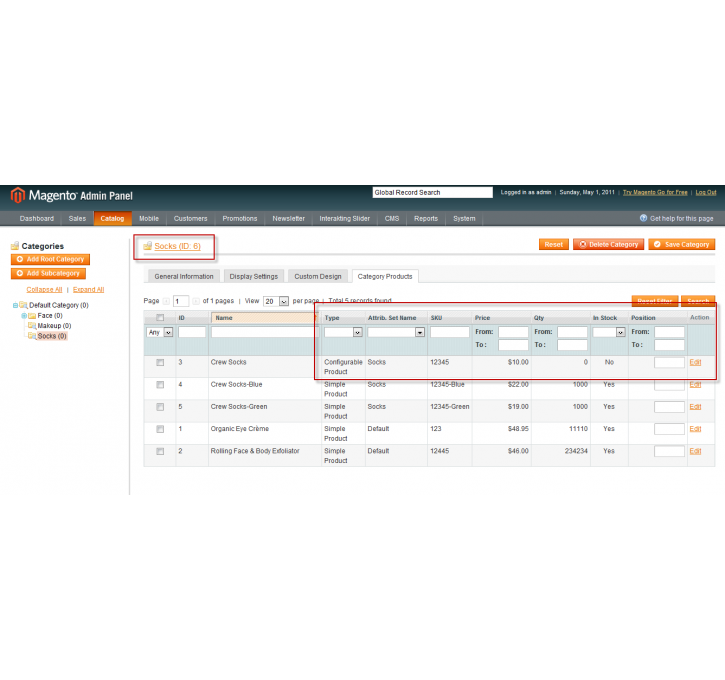Image resolution: width=725 pixels, height=680 pixels.
Task: Expand the Face category tree node
Action: pos(23,316)
